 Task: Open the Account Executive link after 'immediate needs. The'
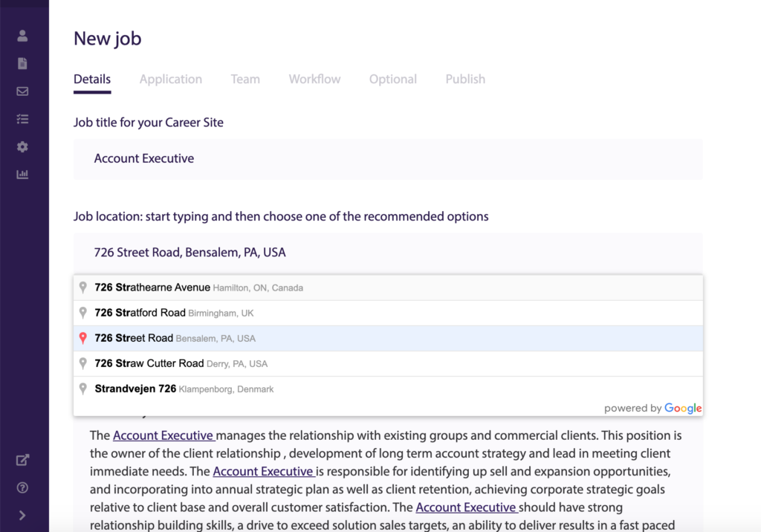(x=263, y=471)
